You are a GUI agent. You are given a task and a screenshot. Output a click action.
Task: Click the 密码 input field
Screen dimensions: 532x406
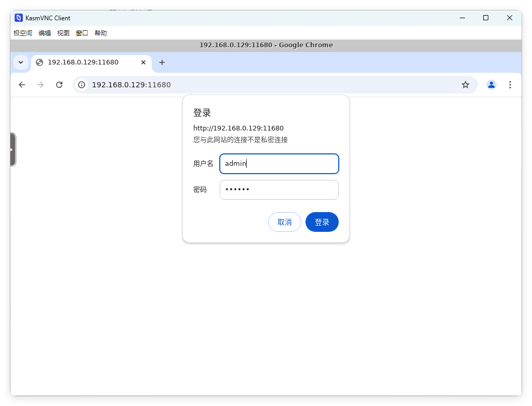[x=279, y=190]
